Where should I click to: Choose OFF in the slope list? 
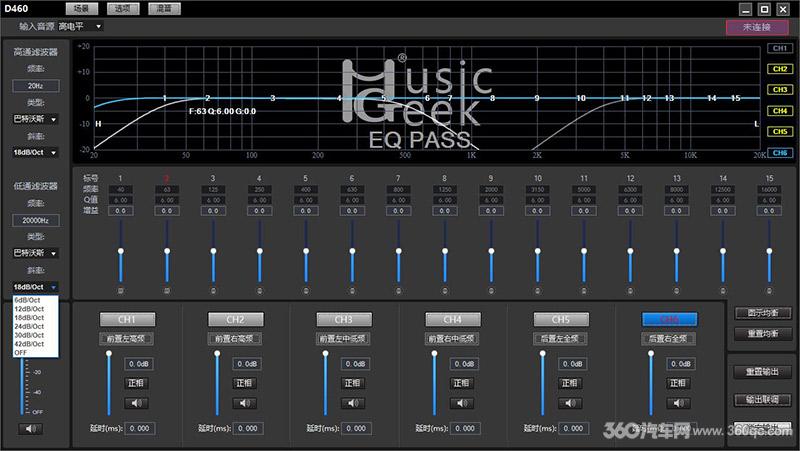pyautogui.click(x=35, y=353)
